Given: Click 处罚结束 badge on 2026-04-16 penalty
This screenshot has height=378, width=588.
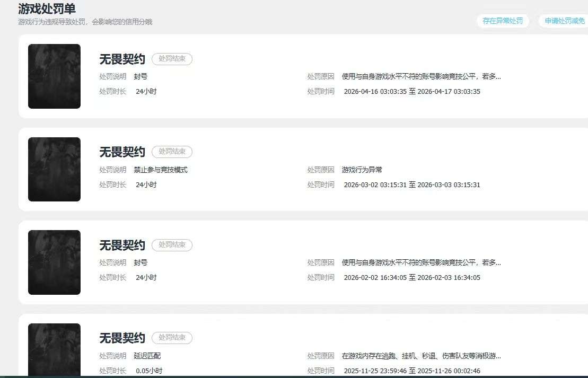Looking at the screenshot, I should click(x=172, y=59).
